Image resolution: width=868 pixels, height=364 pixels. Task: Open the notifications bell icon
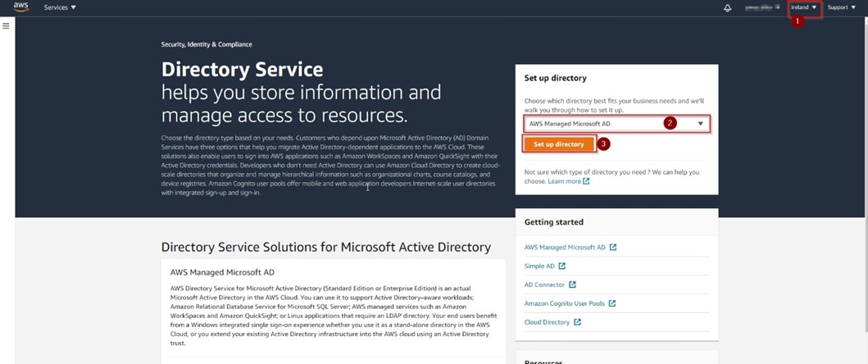pos(727,7)
